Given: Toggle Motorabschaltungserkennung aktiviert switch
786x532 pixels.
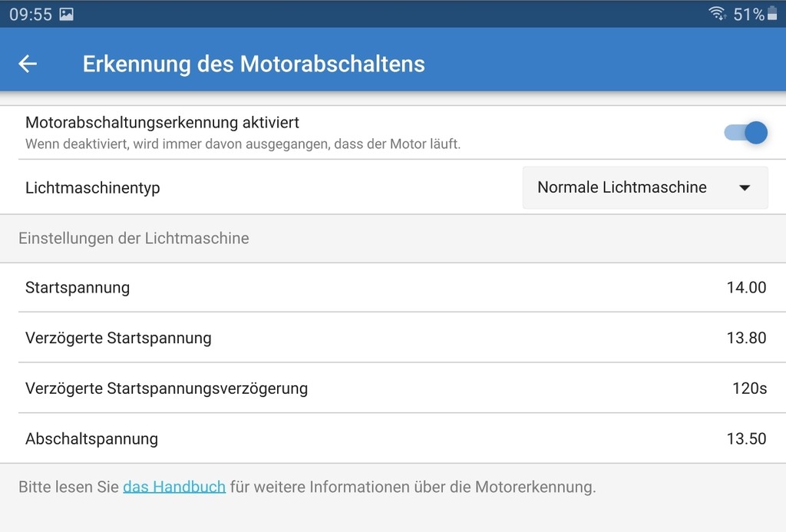Looking at the screenshot, I should (x=746, y=133).
